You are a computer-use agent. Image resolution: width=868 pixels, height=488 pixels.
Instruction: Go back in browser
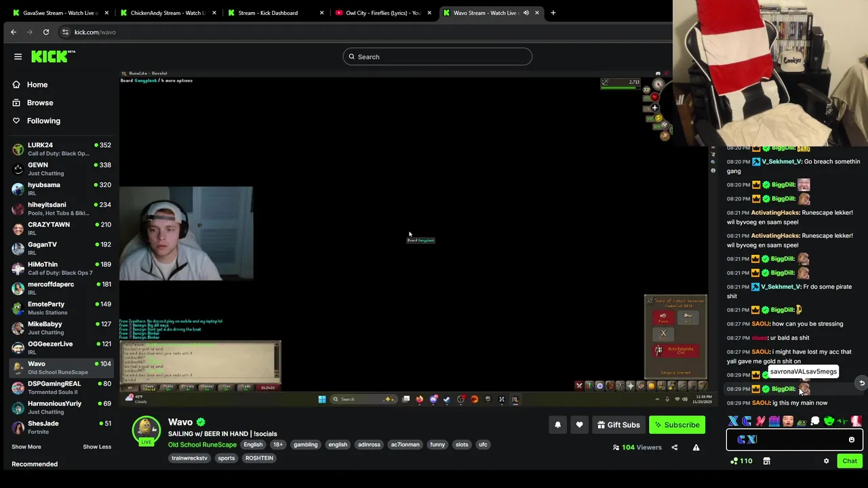click(x=14, y=32)
